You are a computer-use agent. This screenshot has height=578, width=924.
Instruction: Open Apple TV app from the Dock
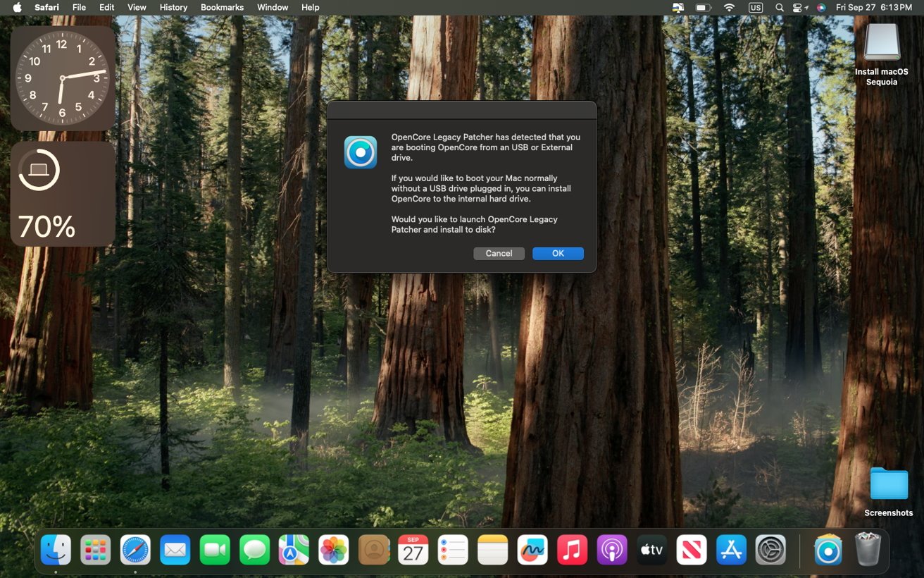[652, 550]
